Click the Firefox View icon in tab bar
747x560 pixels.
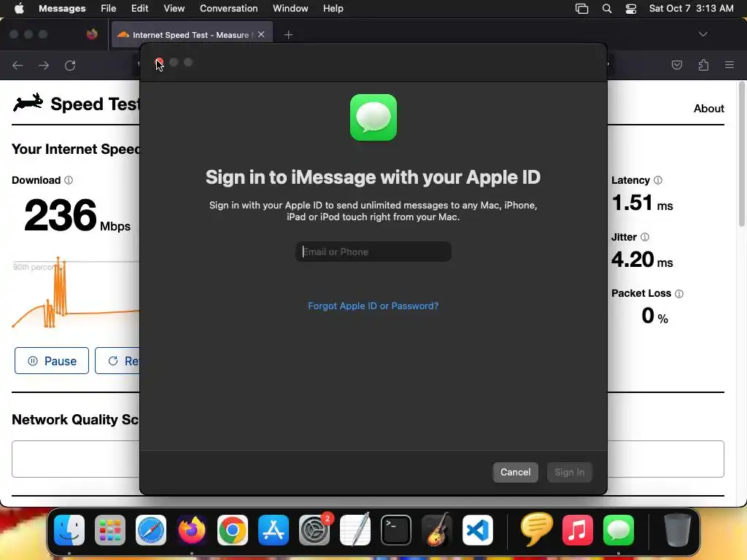pos(92,34)
